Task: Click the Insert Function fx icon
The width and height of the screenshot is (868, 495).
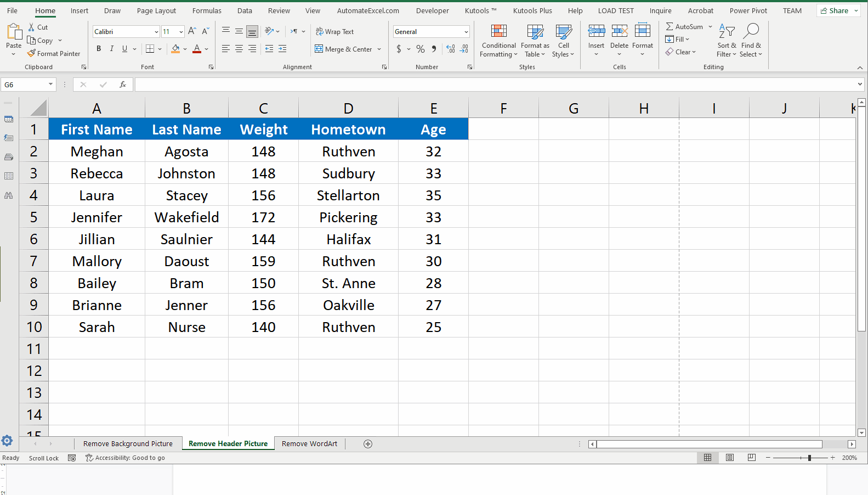Action: 123,85
